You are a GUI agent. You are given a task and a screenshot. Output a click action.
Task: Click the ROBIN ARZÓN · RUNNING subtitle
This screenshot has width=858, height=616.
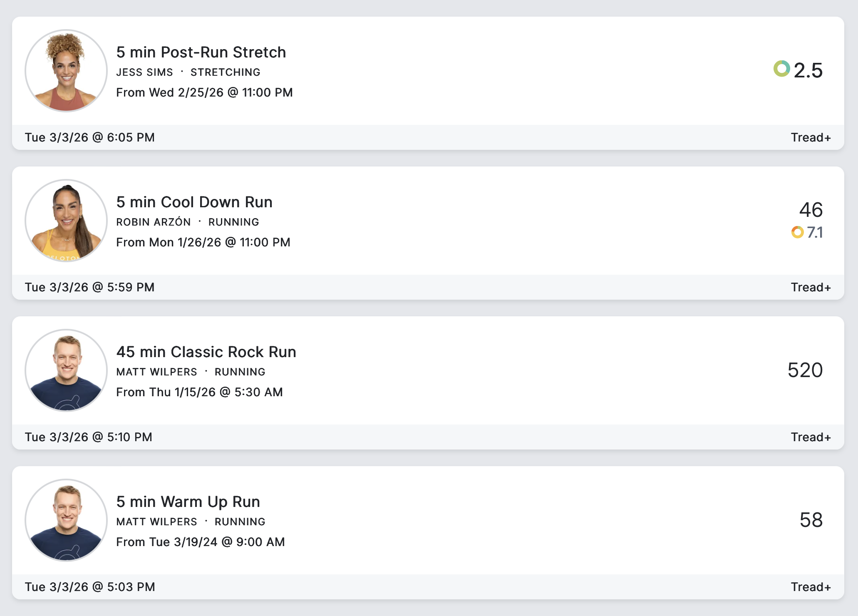(187, 222)
